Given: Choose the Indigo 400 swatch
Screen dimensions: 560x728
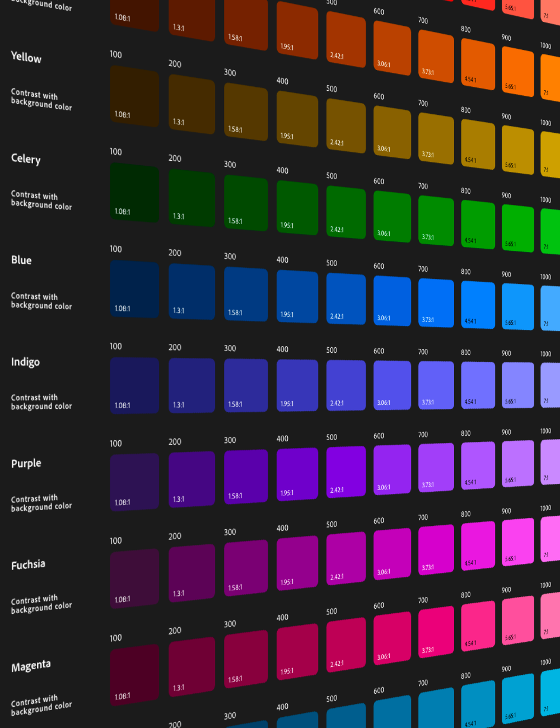Looking at the screenshot, I should coord(297,384).
